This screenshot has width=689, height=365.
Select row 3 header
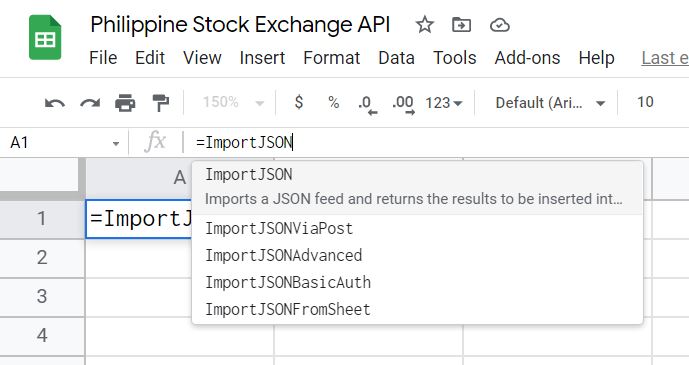(42, 297)
